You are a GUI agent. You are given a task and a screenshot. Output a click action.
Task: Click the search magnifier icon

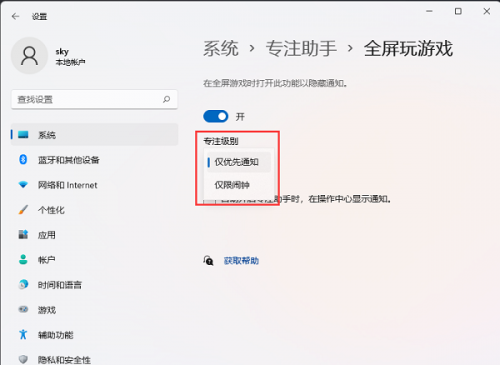coord(166,99)
